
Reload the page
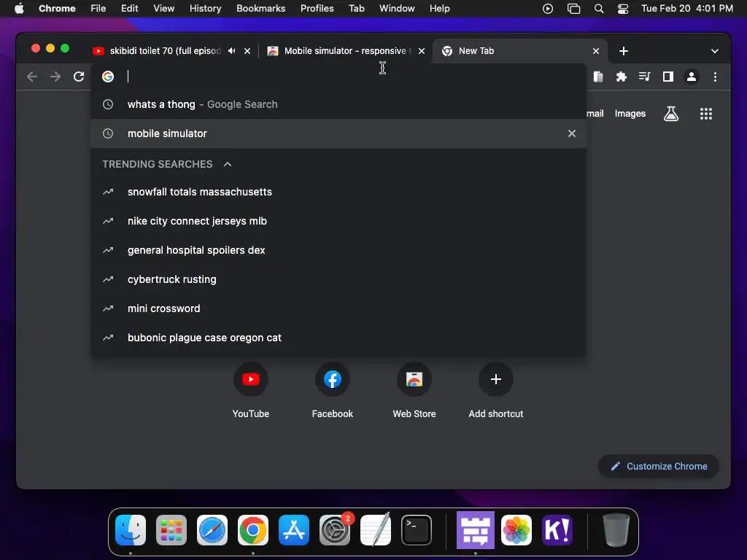pyautogui.click(x=79, y=77)
